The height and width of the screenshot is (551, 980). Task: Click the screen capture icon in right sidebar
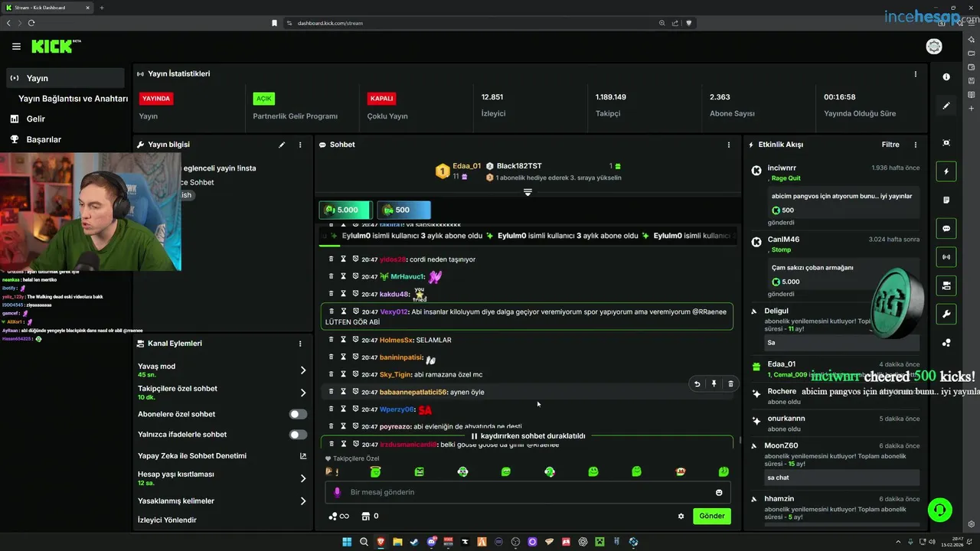[x=946, y=143]
